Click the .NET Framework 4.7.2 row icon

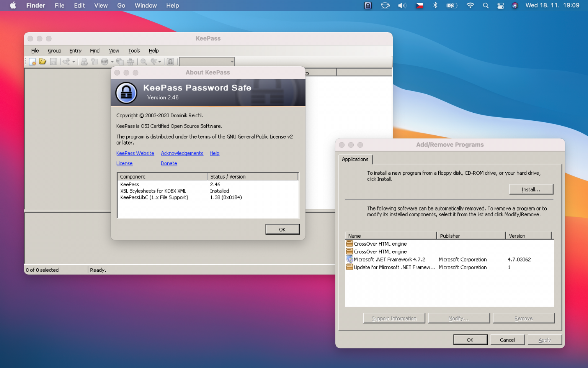[350, 259]
